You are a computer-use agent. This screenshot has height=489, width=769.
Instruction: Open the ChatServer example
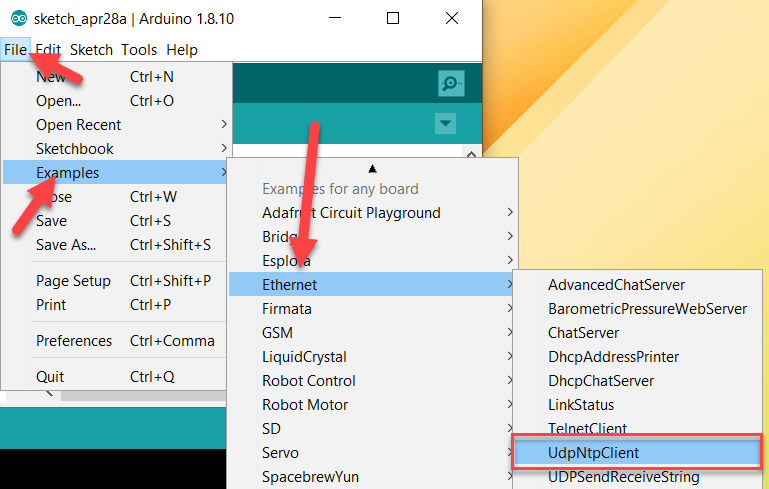638,333
